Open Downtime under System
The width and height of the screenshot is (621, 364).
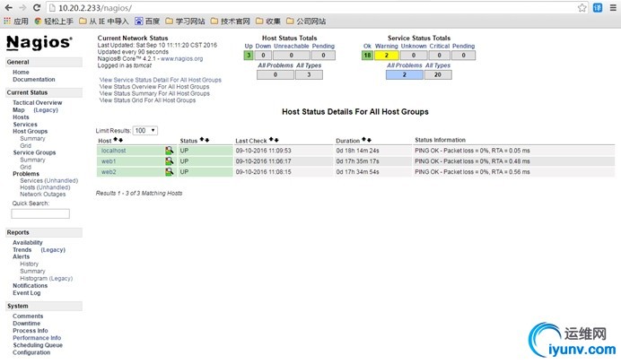[27, 324]
